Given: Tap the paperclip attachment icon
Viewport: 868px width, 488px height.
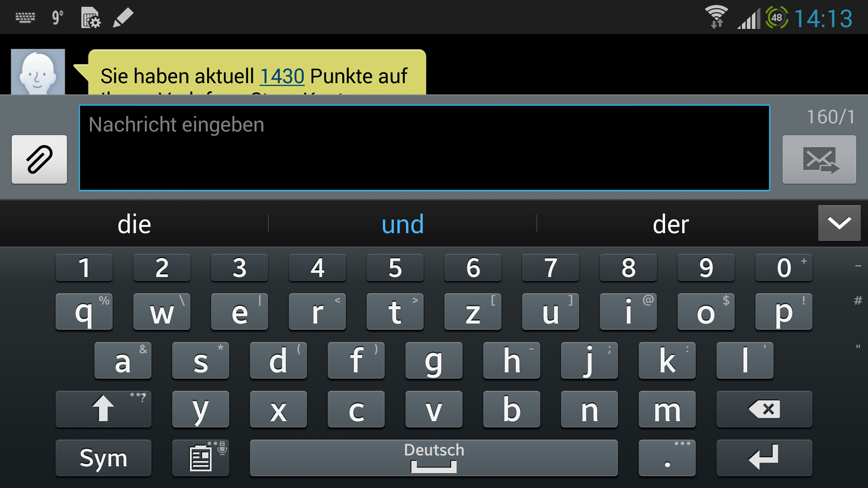Looking at the screenshot, I should click(39, 160).
